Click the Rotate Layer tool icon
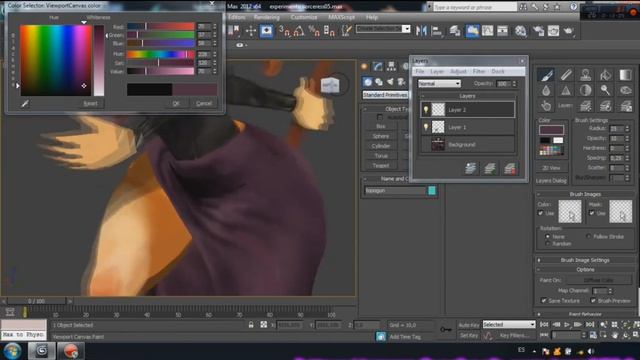The height and width of the screenshot is (360, 640). pyautogui.click(x=606, y=106)
